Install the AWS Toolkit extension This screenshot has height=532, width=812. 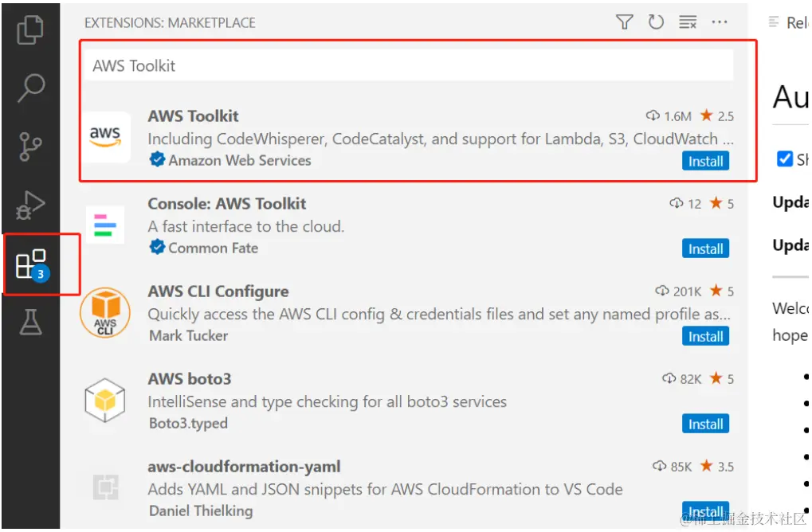pos(705,161)
